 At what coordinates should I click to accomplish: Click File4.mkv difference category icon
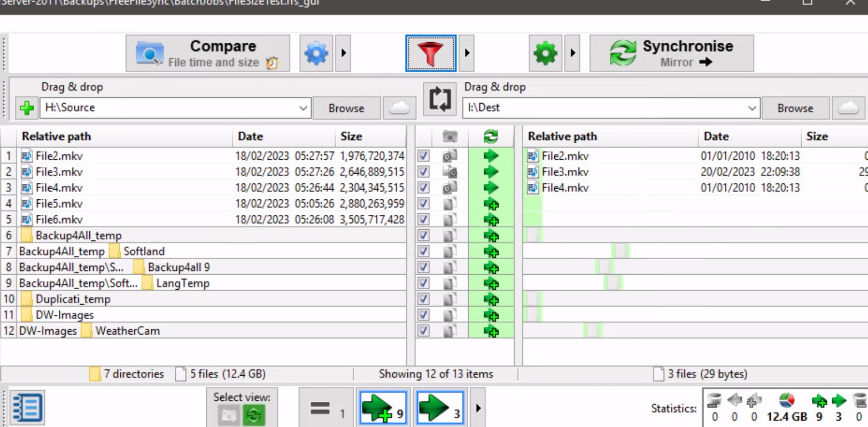449,188
